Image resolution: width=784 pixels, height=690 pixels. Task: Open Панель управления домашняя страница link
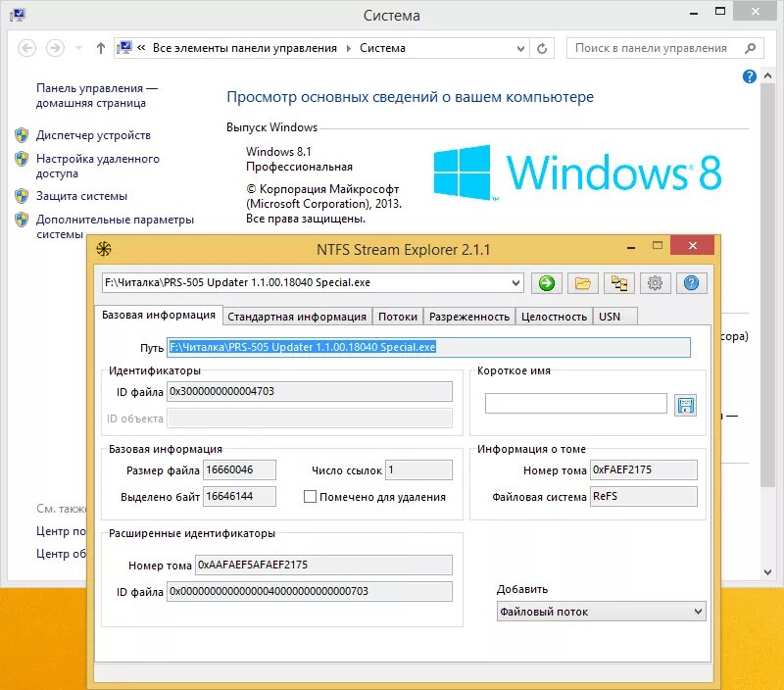96,95
